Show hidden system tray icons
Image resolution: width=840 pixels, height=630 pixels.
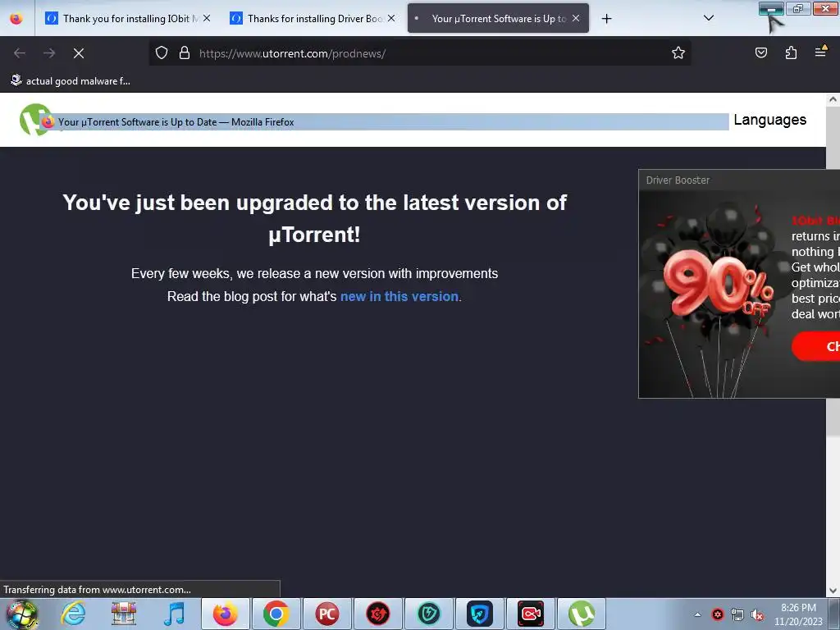pos(697,614)
